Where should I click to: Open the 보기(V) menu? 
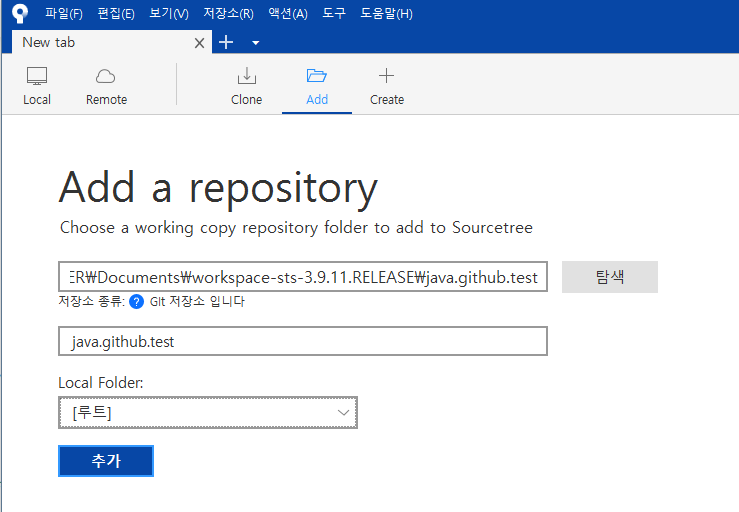pos(169,13)
